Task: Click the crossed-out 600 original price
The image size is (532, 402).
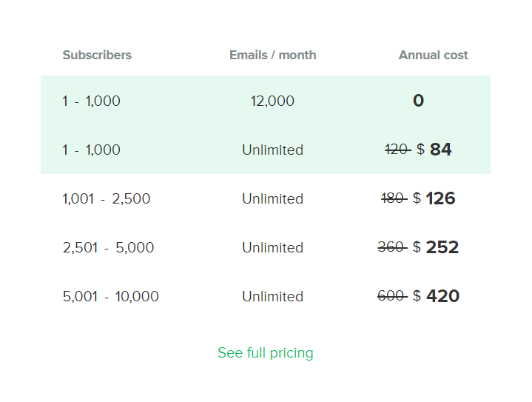Action: pos(391,297)
